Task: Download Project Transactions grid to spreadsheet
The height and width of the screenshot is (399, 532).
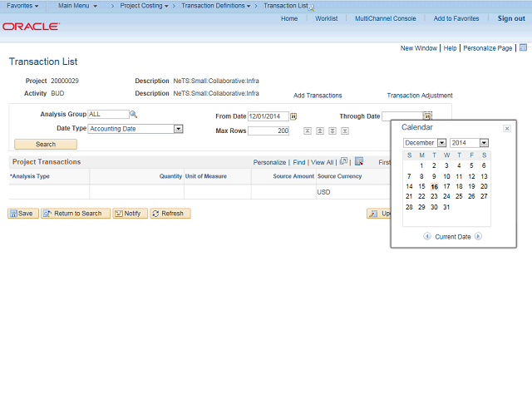Action: coord(359,161)
